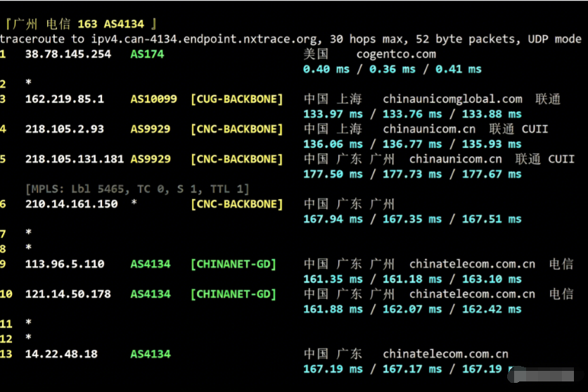The width and height of the screenshot is (588, 392).
Task: Click IP address 113.96.5.110
Action: click(x=65, y=264)
